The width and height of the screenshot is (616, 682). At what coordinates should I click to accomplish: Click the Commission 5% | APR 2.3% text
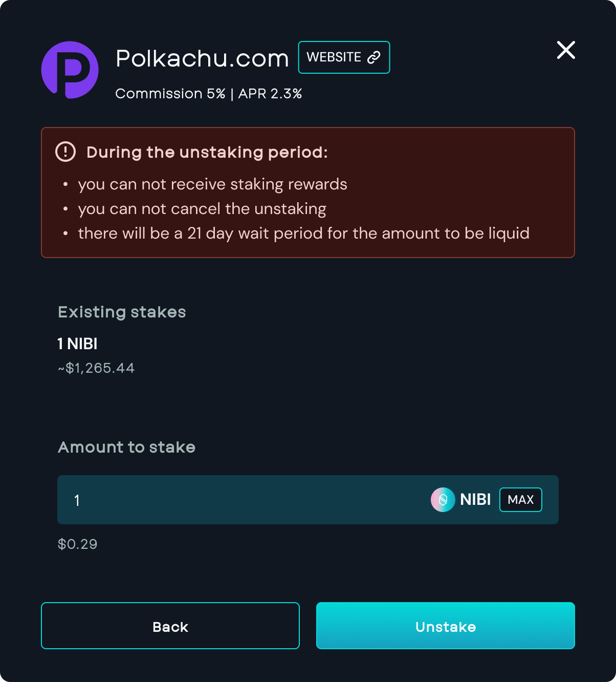(x=209, y=94)
